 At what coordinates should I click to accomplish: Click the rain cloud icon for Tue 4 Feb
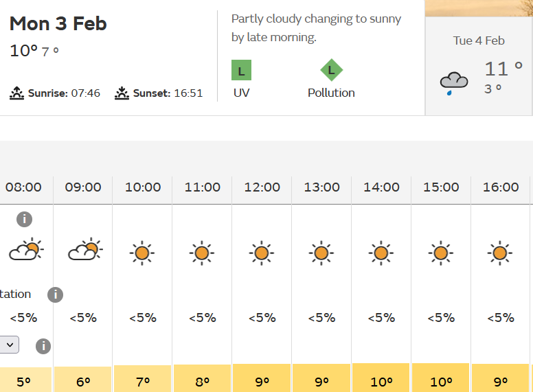454,83
